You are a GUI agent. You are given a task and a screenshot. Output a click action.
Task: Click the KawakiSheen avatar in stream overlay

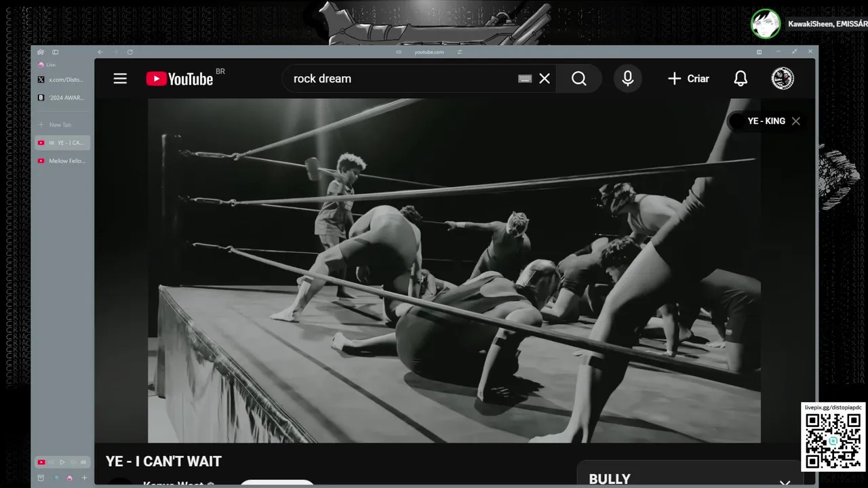(766, 24)
